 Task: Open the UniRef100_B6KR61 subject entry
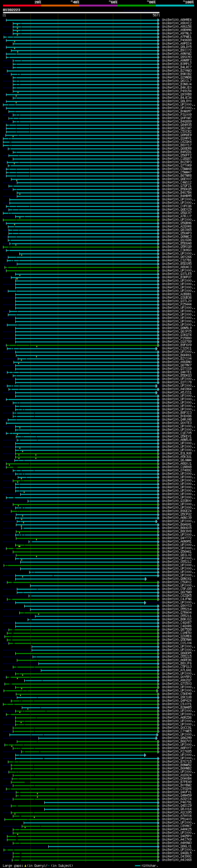click(177, 355)
